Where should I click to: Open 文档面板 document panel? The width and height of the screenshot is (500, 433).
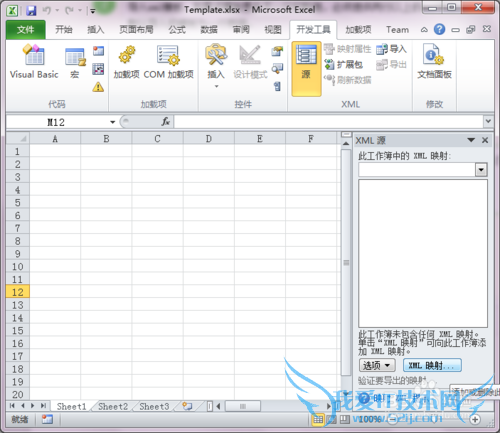coord(434,62)
